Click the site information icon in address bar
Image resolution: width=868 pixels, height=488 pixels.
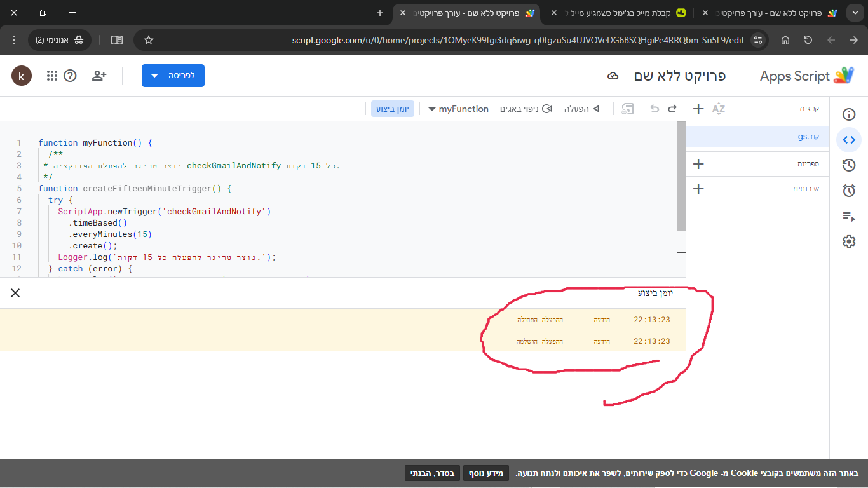pyautogui.click(x=757, y=40)
